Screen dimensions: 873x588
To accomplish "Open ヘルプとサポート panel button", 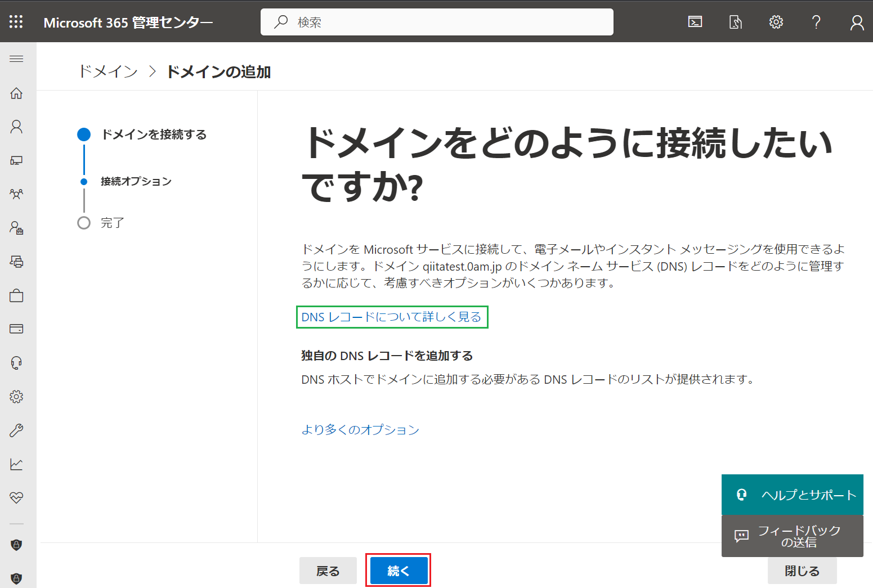I will (x=793, y=495).
